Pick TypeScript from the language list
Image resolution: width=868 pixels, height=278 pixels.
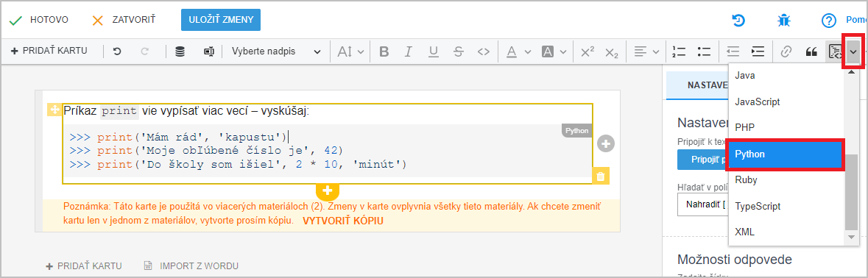coord(786,206)
